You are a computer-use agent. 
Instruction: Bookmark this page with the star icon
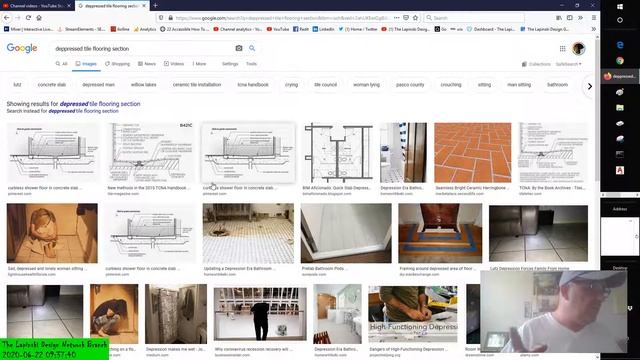[416, 18]
